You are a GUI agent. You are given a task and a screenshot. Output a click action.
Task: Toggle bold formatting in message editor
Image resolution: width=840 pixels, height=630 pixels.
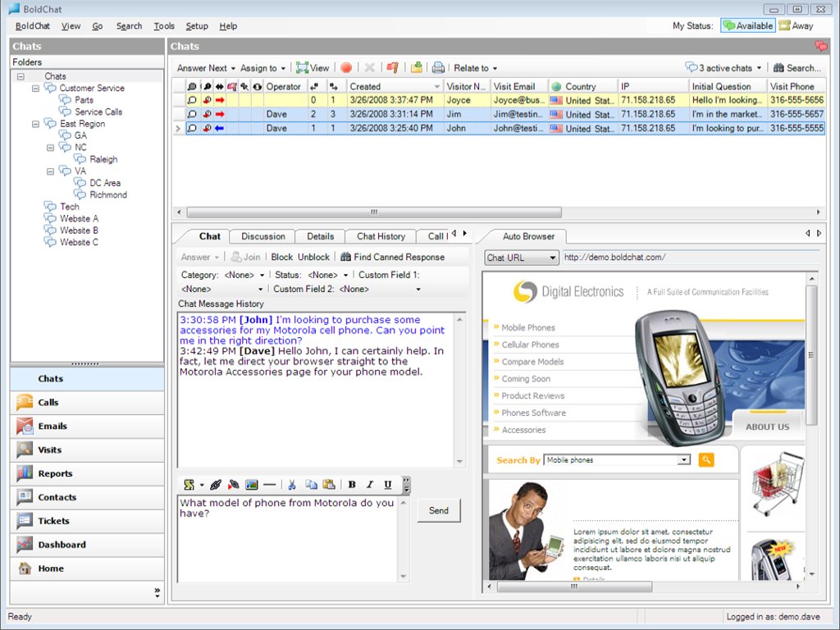(352, 485)
